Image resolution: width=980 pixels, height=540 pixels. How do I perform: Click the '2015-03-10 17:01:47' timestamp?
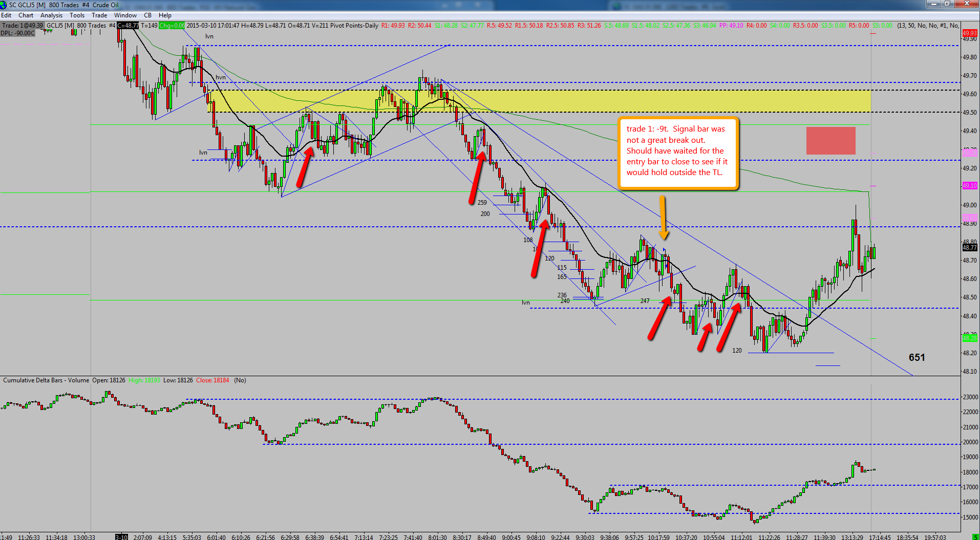pos(212,26)
